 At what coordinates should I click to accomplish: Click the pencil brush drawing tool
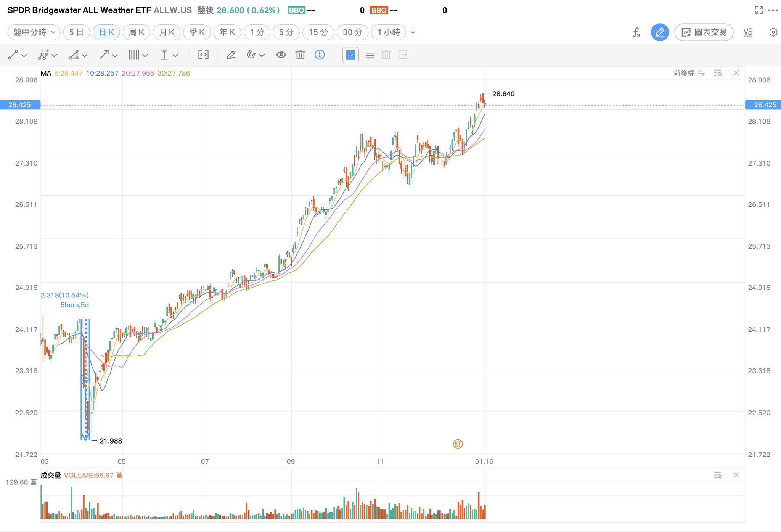[231, 55]
